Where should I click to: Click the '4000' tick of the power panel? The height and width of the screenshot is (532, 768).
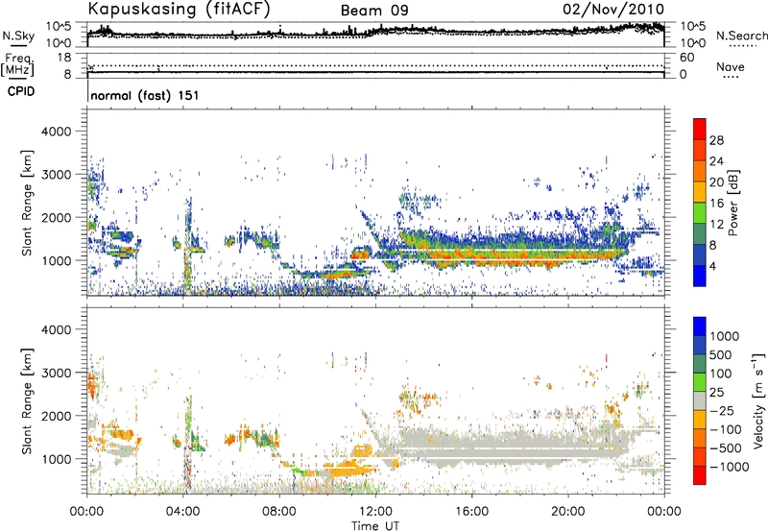coord(56,132)
